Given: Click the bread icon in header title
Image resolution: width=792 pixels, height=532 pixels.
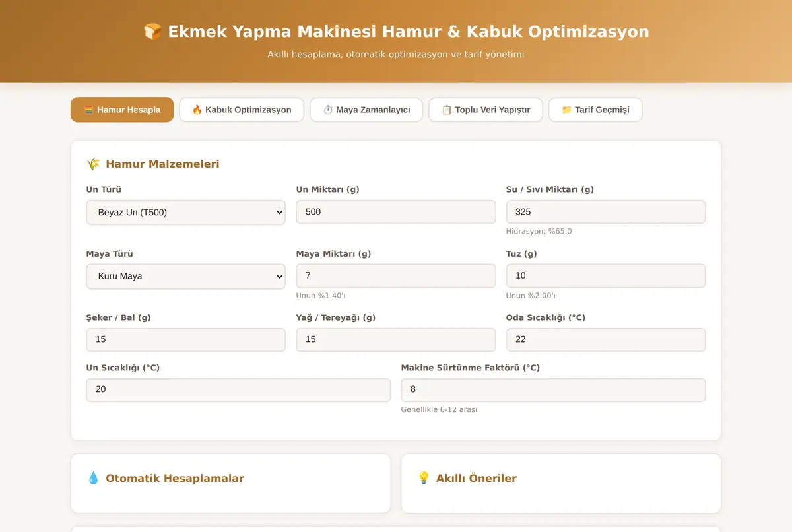Looking at the screenshot, I should click(x=152, y=32).
